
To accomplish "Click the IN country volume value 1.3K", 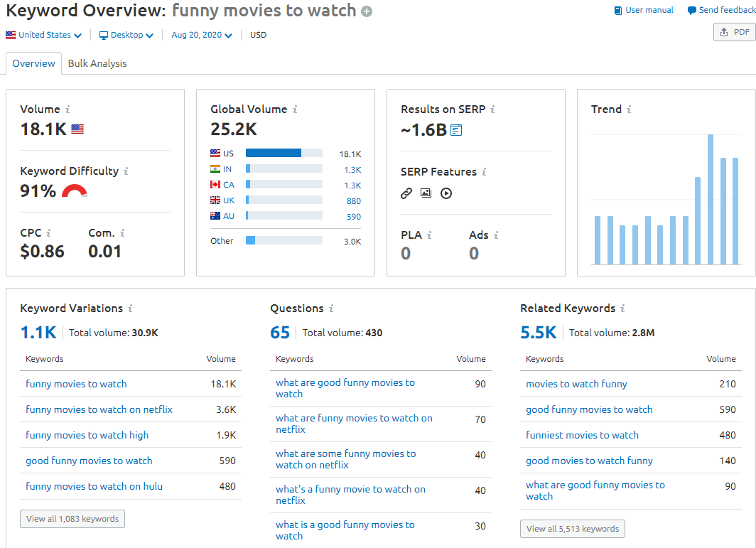I will 352,170.
